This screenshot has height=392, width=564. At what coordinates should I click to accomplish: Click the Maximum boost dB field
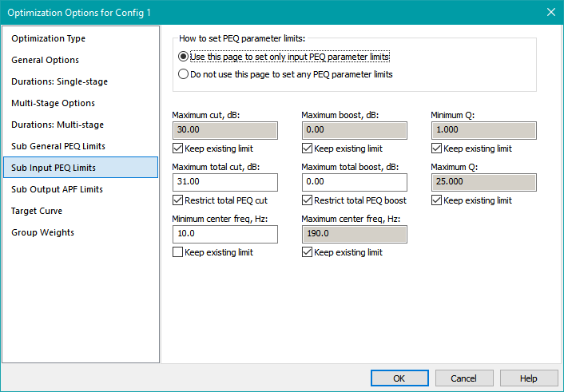pyautogui.click(x=355, y=130)
